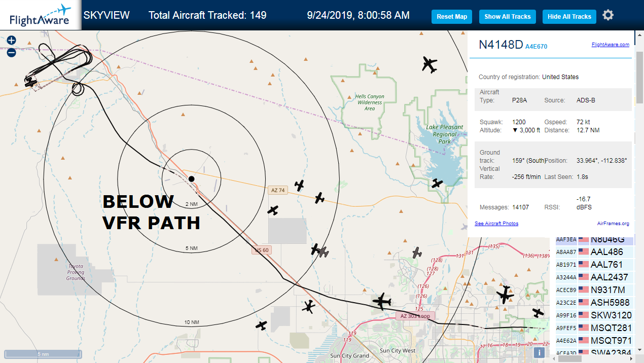This screenshot has width=644, height=363.
Task: Click the Lake Pleasant Regional Park label
Action: tap(444, 134)
